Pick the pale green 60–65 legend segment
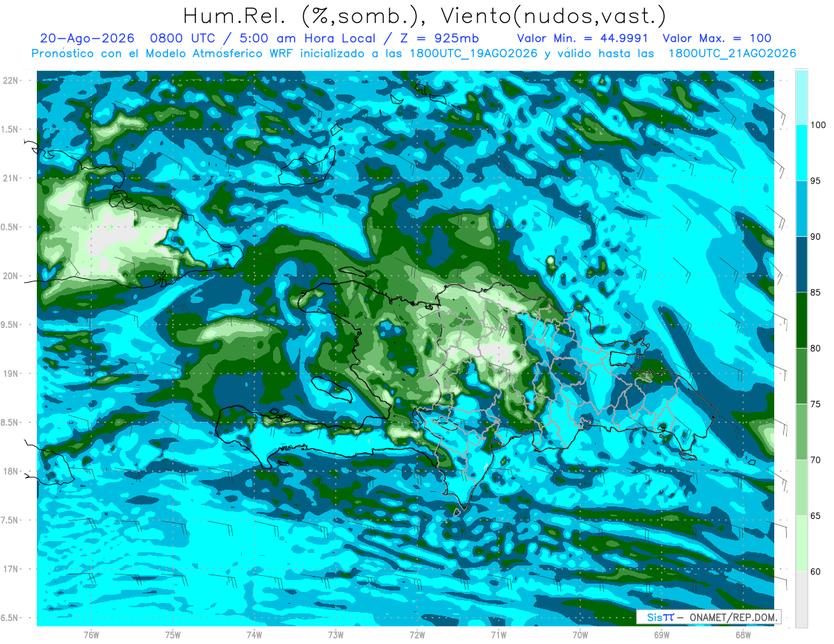The image size is (834, 644). click(801, 543)
